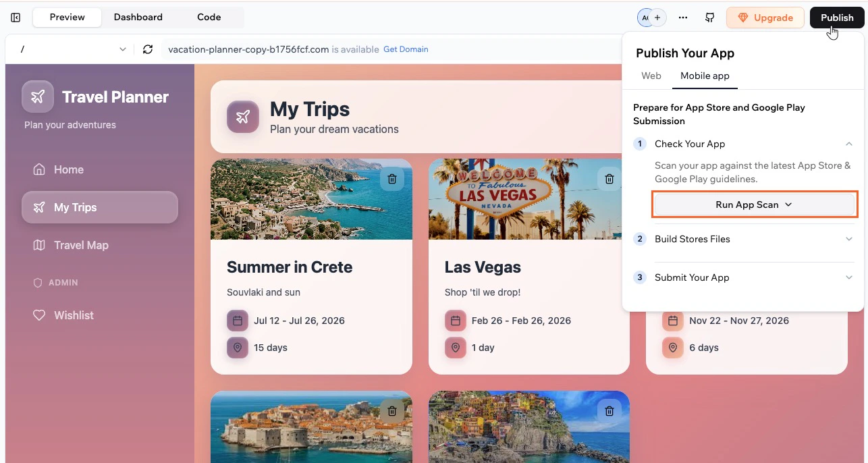868x463 pixels.
Task: Click calendar icon beside Nov 22 dates
Action: click(x=673, y=321)
